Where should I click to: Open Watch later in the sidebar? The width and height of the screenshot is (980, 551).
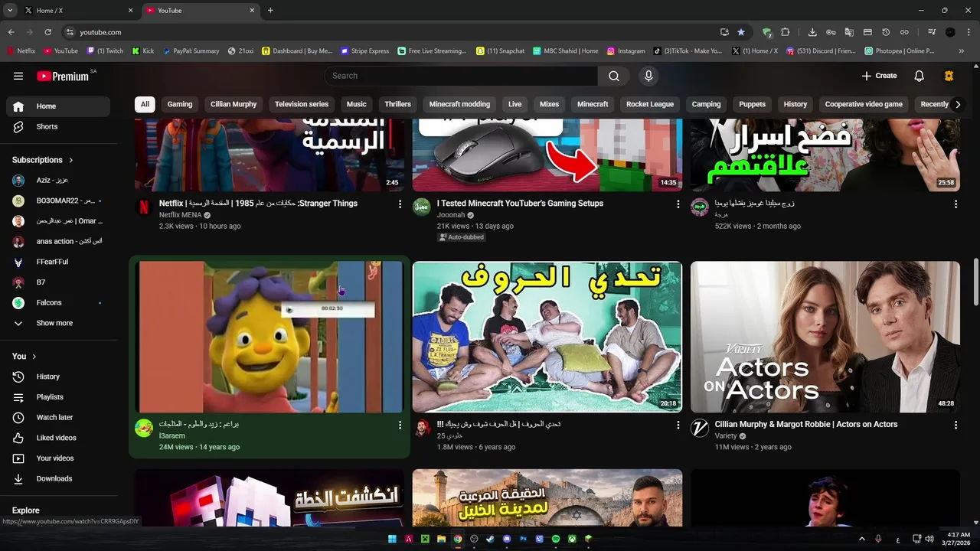pos(58,417)
